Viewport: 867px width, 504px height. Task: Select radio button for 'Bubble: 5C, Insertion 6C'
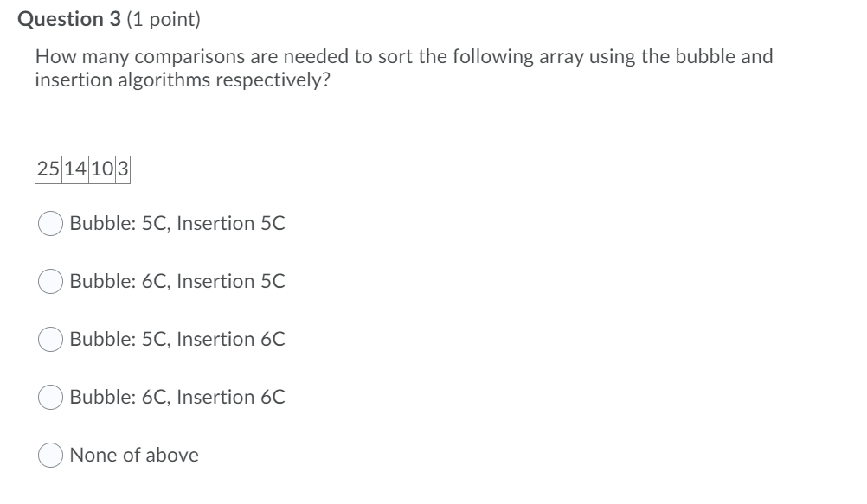click(51, 340)
